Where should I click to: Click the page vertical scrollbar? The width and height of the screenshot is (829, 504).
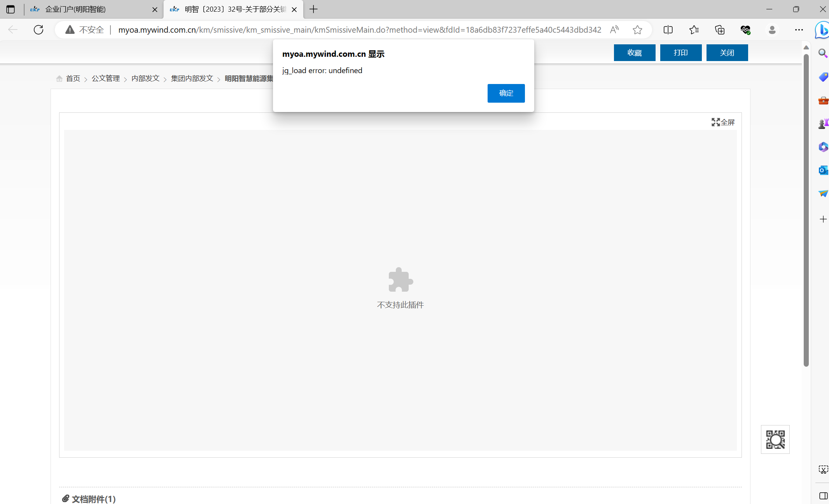(806, 210)
